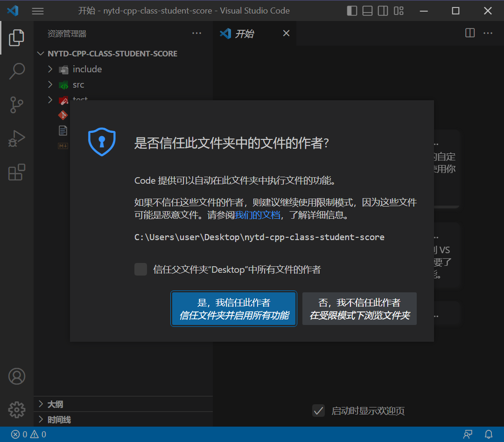Toggle the primary sidebar layout icon
This screenshot has height=442, width=504.
pyautogui.click(x=352, y=11)
